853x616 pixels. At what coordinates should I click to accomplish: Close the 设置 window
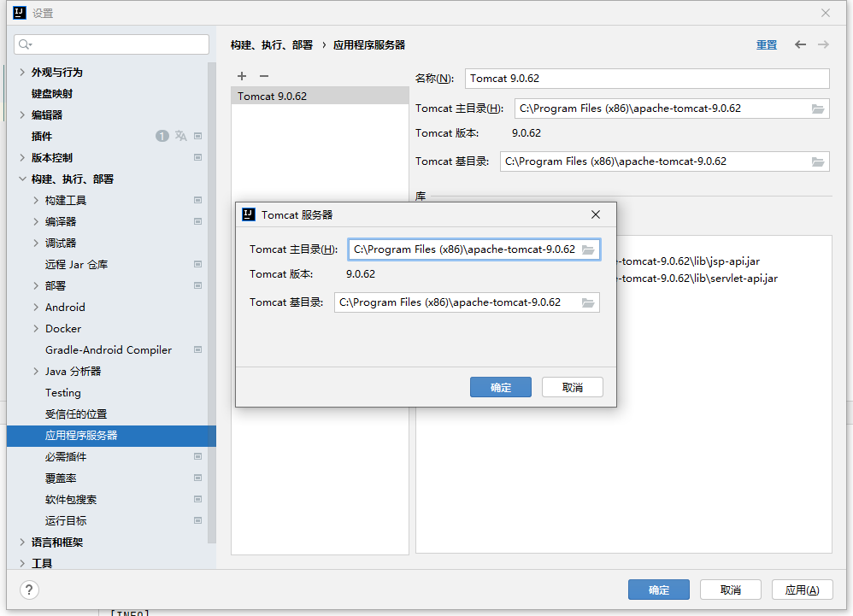(826, 13)
